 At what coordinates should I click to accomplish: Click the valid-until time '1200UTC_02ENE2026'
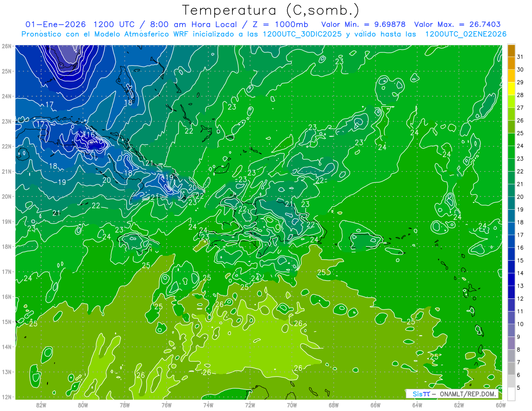pyautogui.click(x=465, y=34)
